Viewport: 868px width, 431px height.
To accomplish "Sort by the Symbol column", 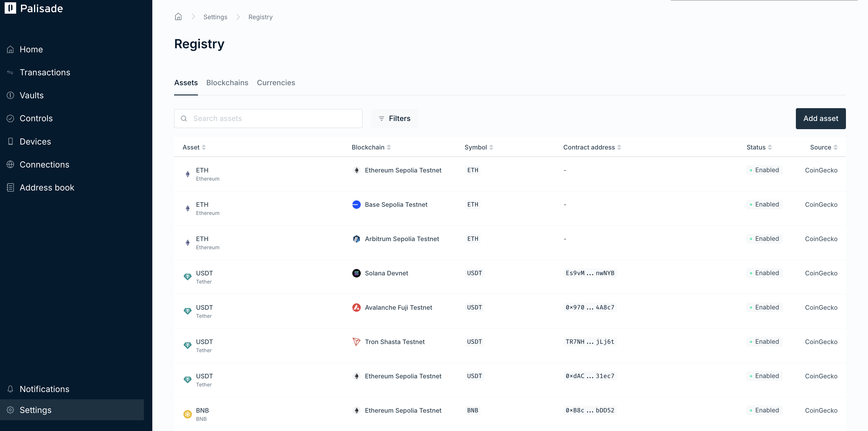I will tap(479, 147).
